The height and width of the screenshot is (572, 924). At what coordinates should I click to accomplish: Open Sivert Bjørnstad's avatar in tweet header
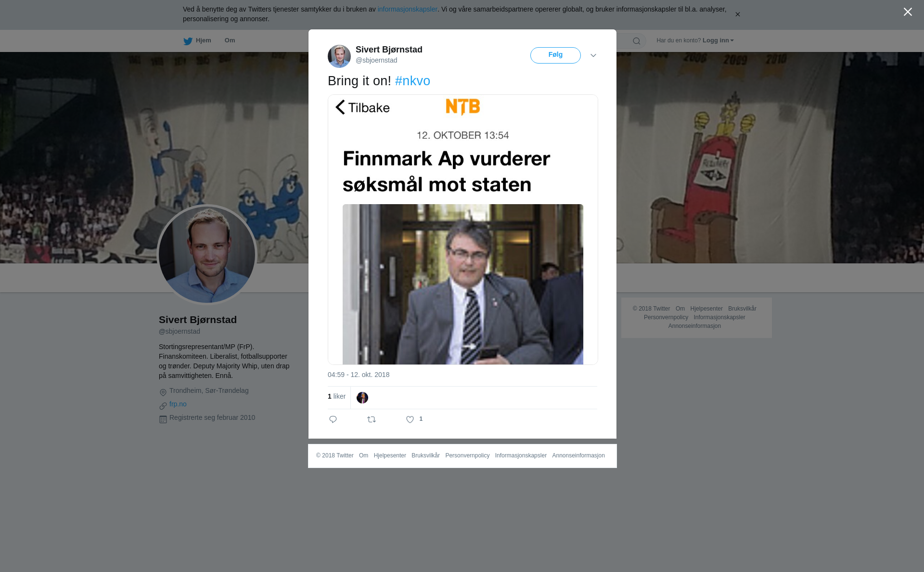click(x=339, y=56)
